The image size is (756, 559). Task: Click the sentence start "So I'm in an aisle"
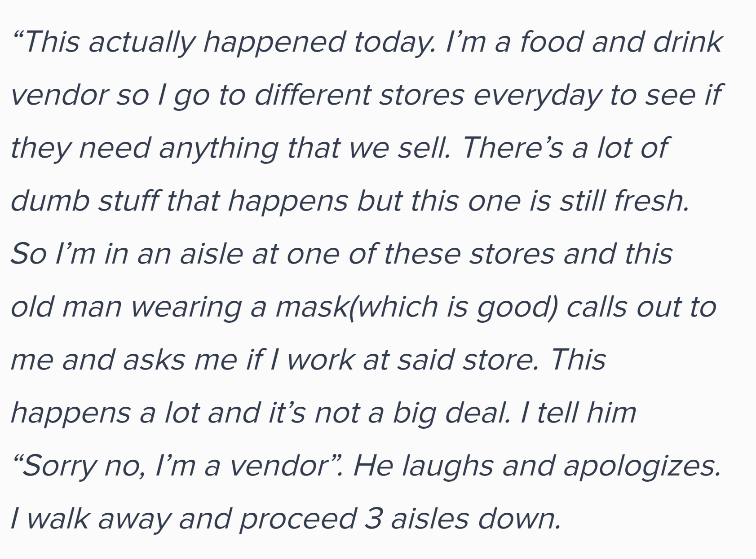(x=127, y=254)
